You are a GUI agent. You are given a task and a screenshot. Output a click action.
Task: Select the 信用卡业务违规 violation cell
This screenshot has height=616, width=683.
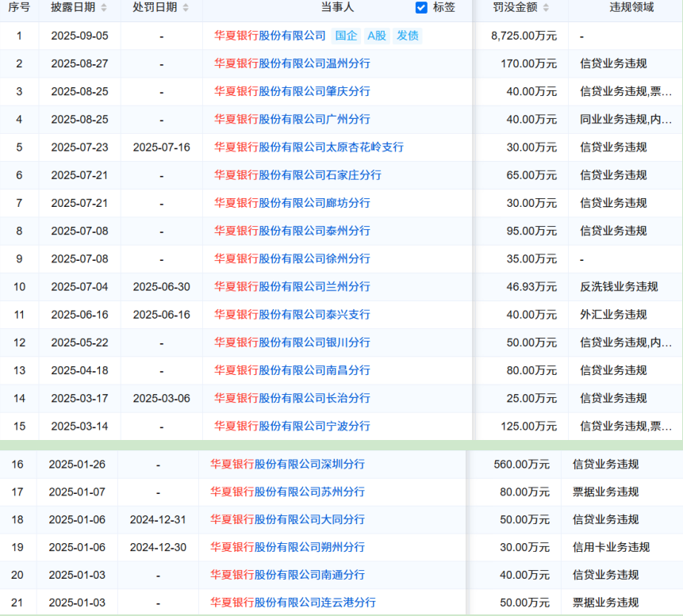tap(611, 547)
